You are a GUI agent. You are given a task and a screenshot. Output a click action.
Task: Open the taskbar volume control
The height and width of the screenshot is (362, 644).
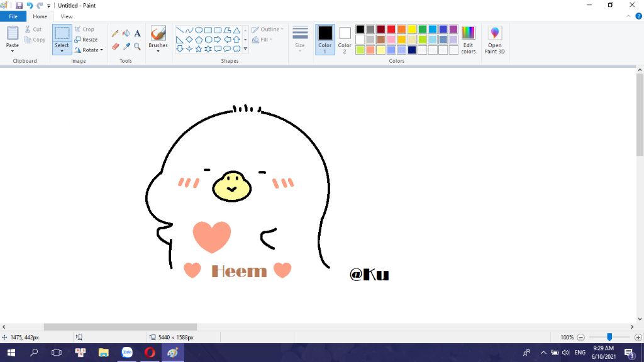coord(565,353)
